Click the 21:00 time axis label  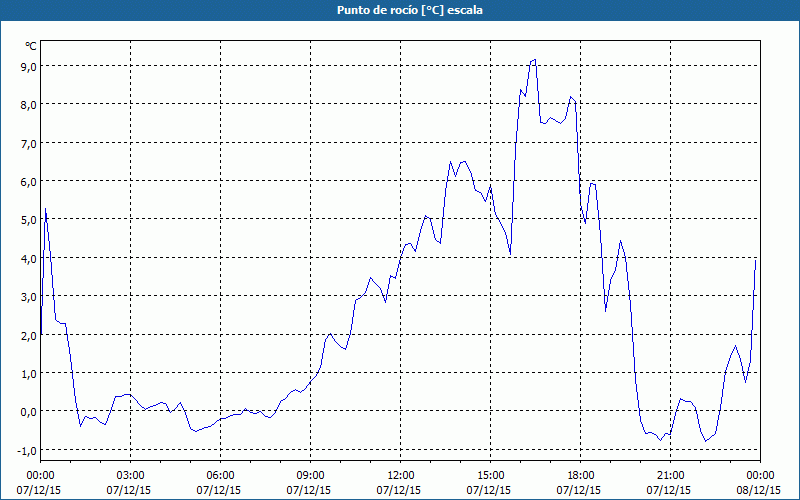pos(670,476)
